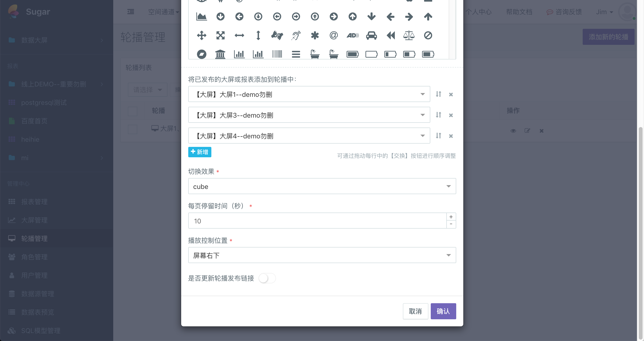The width and height of the screenshot is (644, 341).
Task: Click the 确认 confirm button
Action: pos(443,311)
